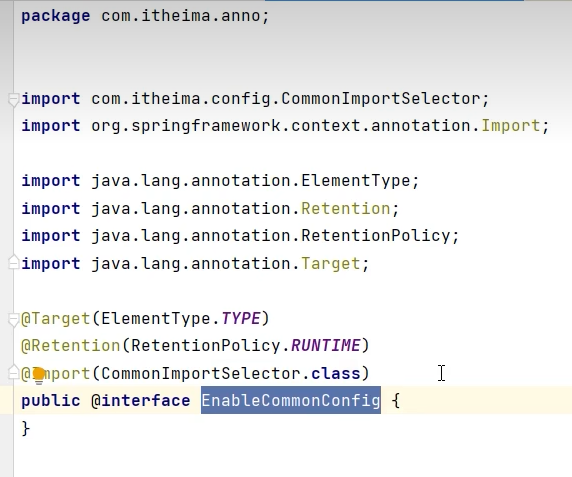Click com.itheima.anno package name
The image size is (572, 477).
181,16
